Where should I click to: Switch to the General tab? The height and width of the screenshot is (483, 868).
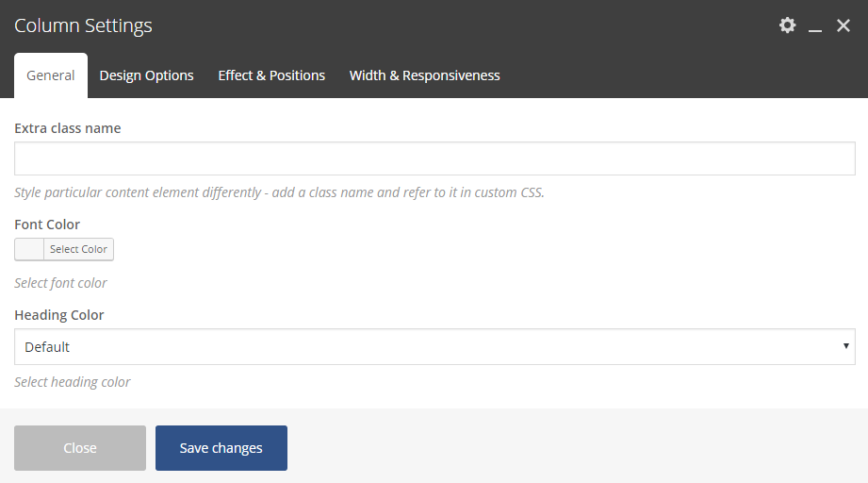[x=51, y=75]
